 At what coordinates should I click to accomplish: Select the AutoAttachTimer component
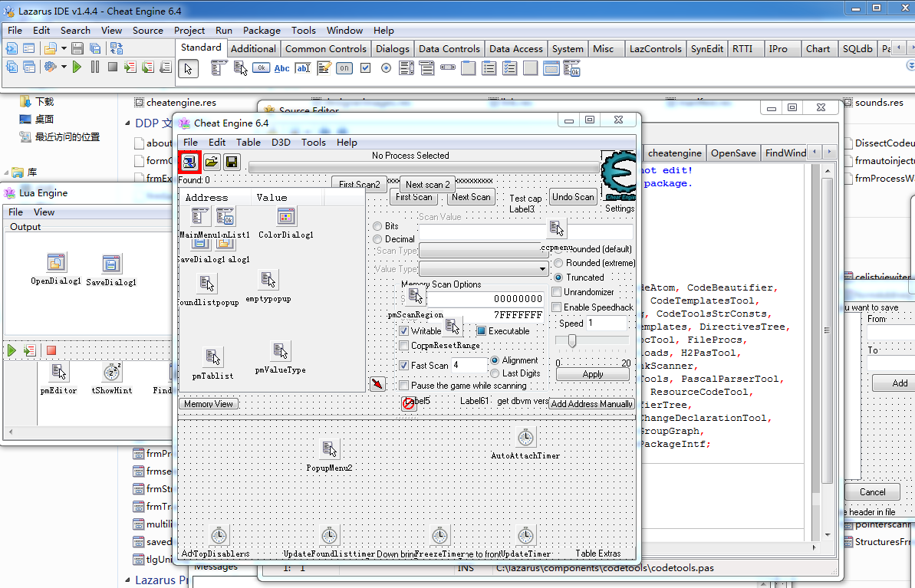pyautogui.click(x=525, y=437)
